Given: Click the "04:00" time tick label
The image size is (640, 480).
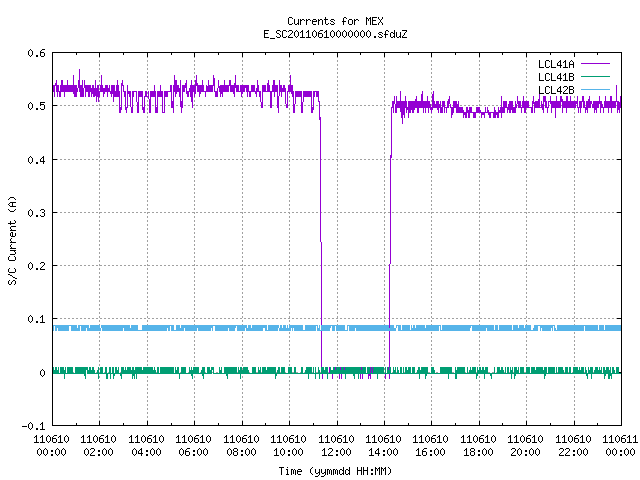Looking at the screenshot, I should click(146, 452).
